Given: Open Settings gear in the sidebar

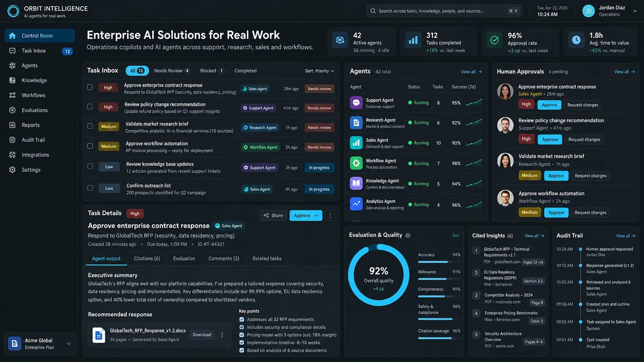Looking at the screenshot, I should [x=12, y=170].
